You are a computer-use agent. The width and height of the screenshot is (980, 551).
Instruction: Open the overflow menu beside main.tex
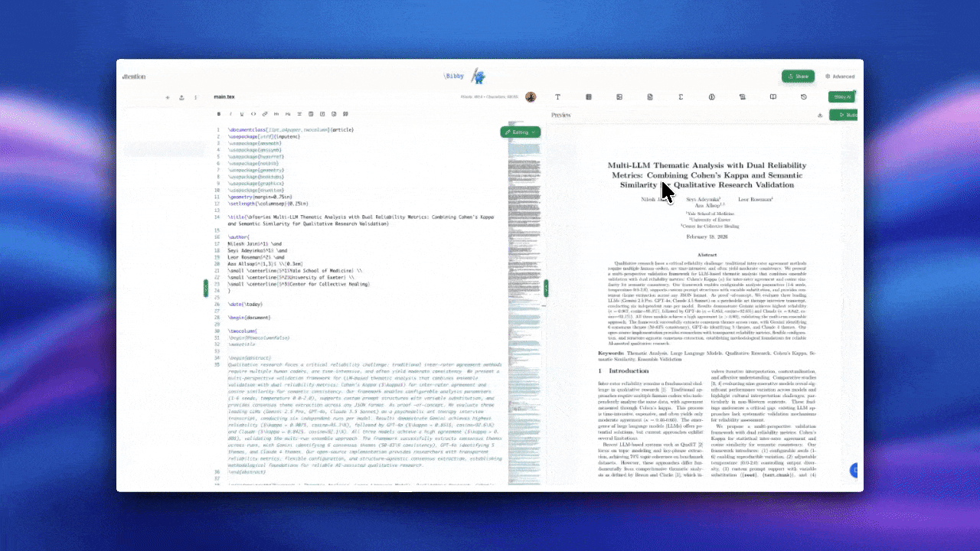tap(196, 97)
